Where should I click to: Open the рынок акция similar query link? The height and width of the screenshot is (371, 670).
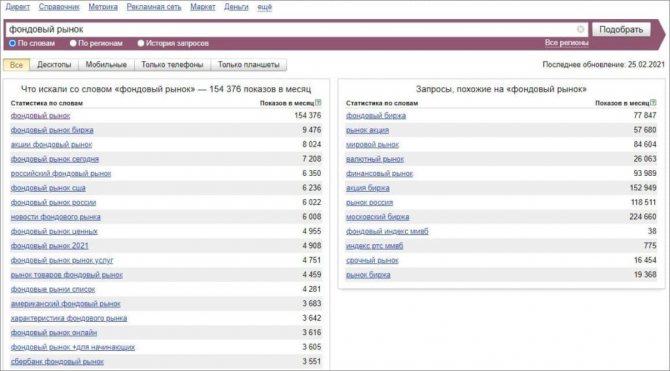pyautogui.click(x=367, y=130)
